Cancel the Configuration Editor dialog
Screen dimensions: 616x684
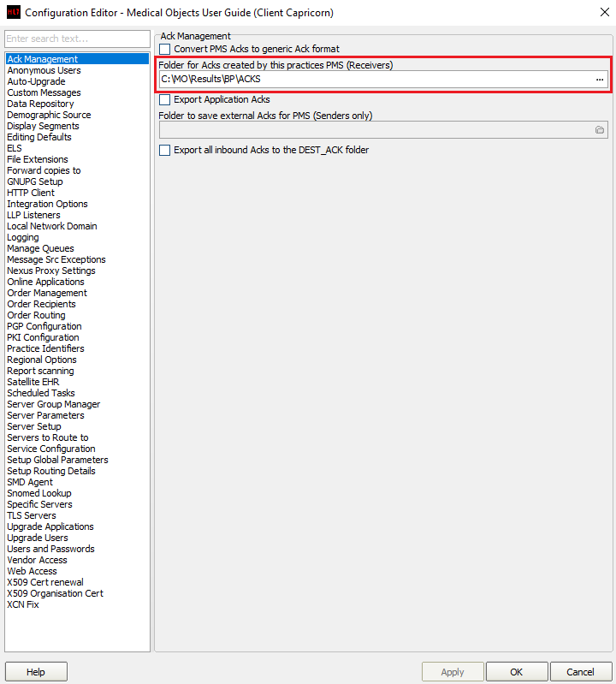pos(581,672)
